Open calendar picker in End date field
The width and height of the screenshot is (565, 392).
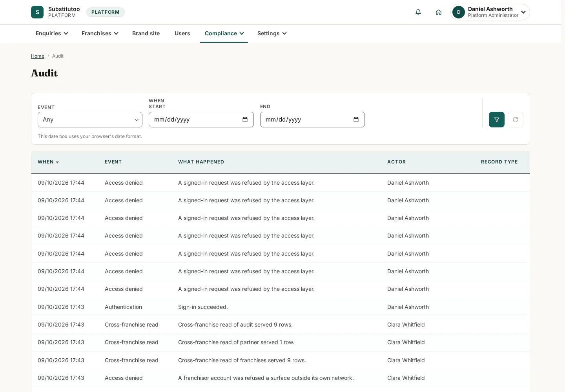[356, 120]
